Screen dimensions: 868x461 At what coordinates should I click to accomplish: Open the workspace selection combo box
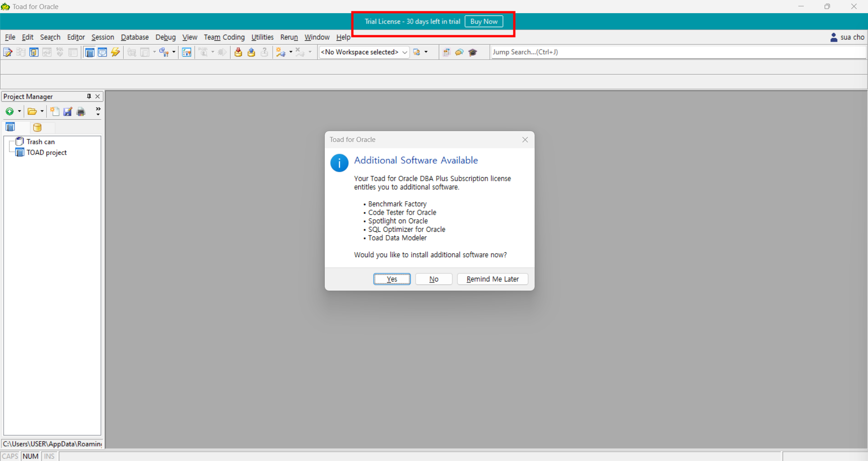pos(364,52)
